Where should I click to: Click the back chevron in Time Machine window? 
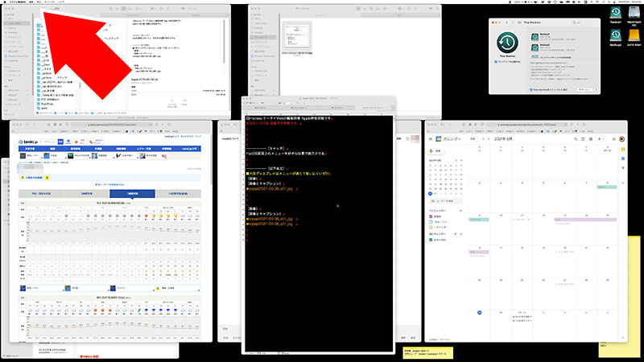click(507, 23)
